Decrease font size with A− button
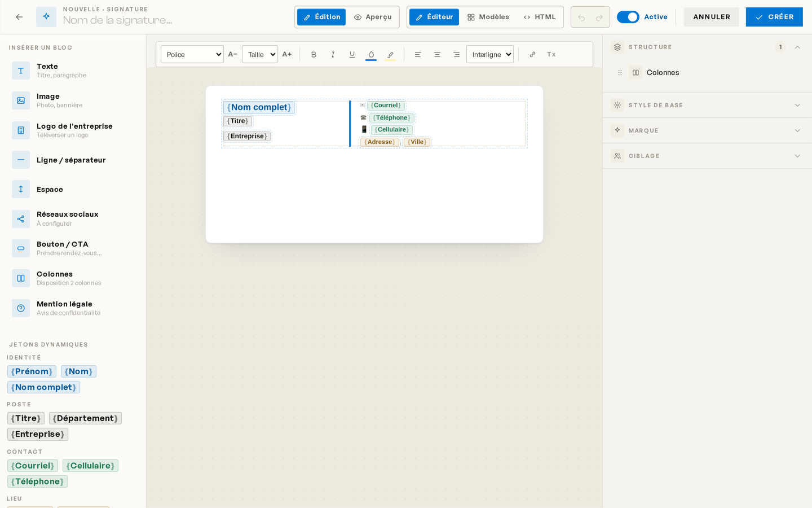The width and height of the screenshot is (812, 508). click(x=232, y=54)
